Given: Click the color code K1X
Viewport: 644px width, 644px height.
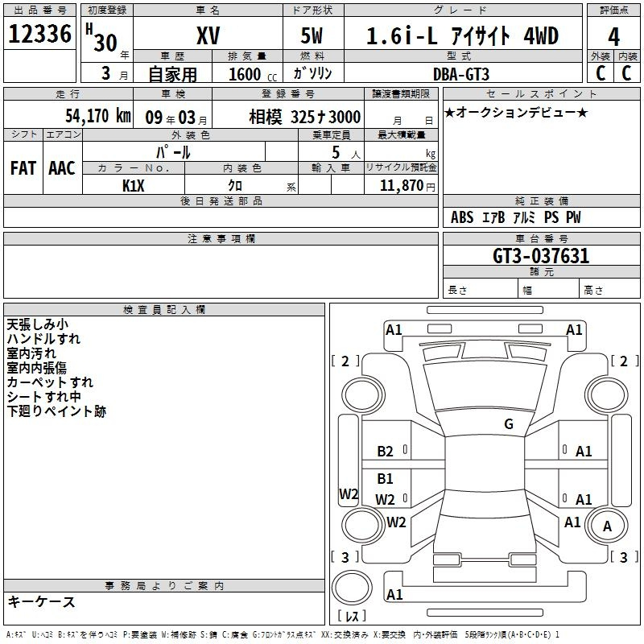Looking at the screenshot, I should (134, 185).
